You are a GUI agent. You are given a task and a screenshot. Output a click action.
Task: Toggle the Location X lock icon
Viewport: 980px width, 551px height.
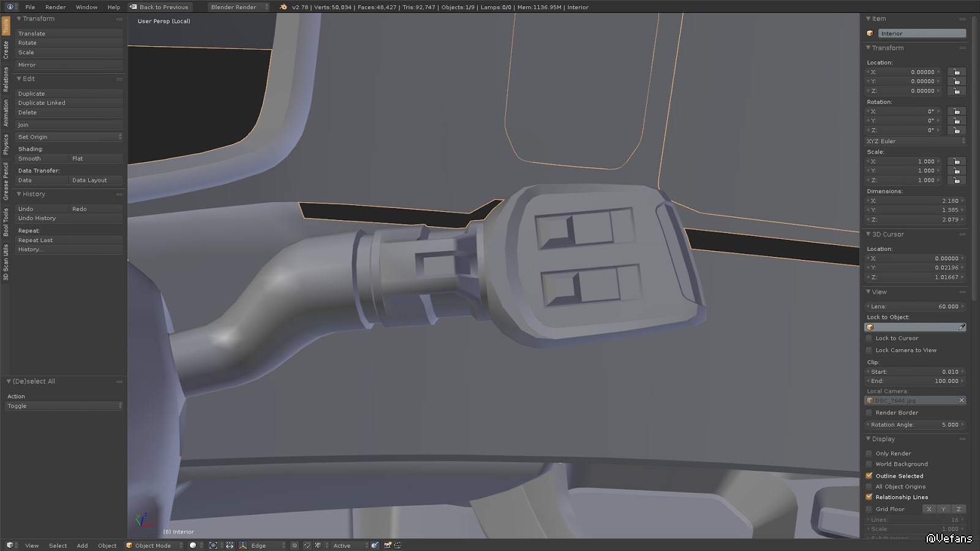click(956, 72)
